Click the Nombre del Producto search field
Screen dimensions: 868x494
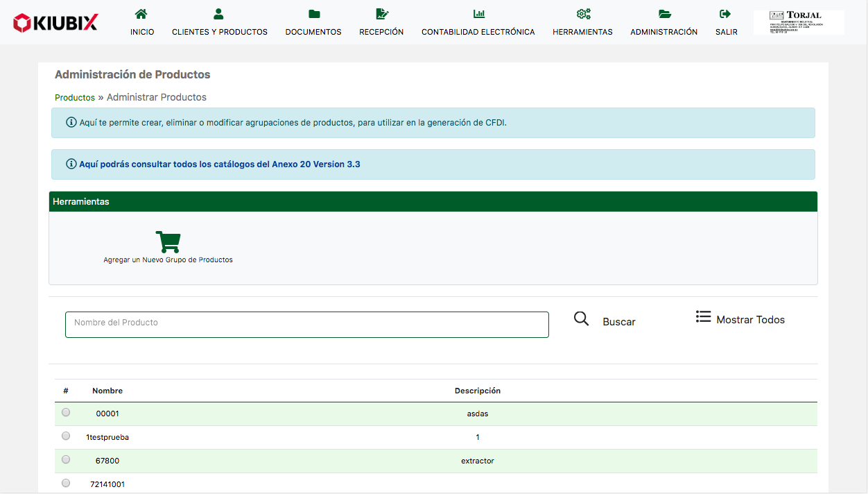coord(306,325)
